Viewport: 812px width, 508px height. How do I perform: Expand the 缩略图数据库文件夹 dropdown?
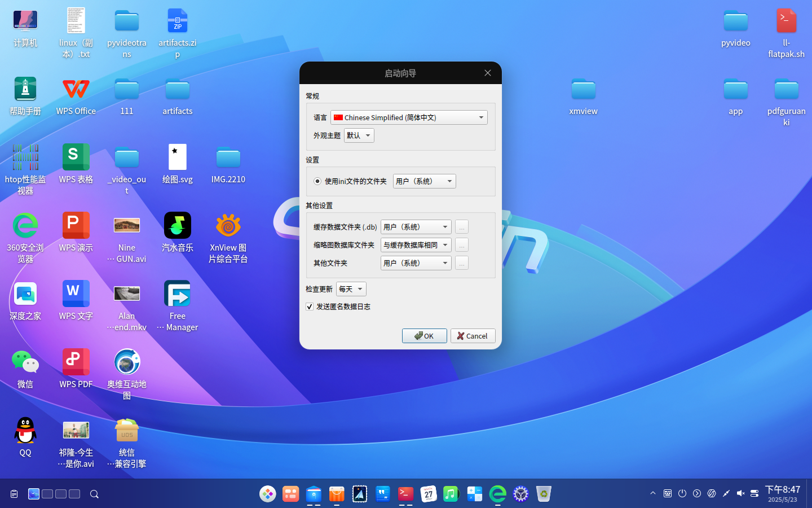416,245
